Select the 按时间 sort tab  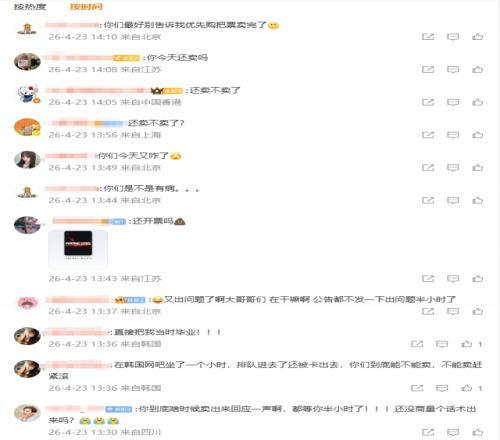point(86,7)
